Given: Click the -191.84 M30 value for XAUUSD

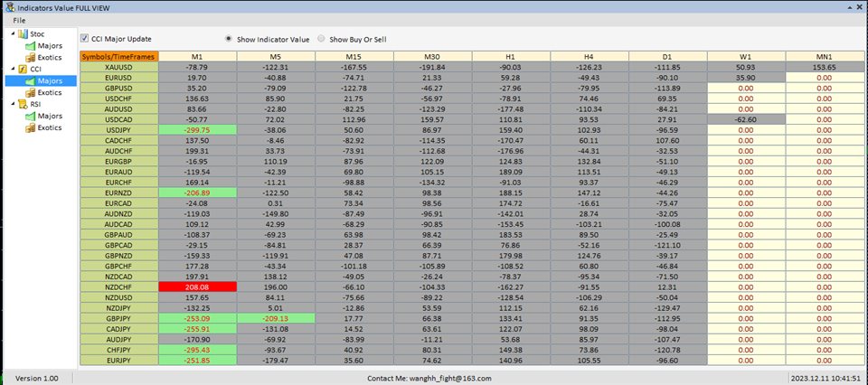Looking at the screenshot, I should (x=433, y=67).
